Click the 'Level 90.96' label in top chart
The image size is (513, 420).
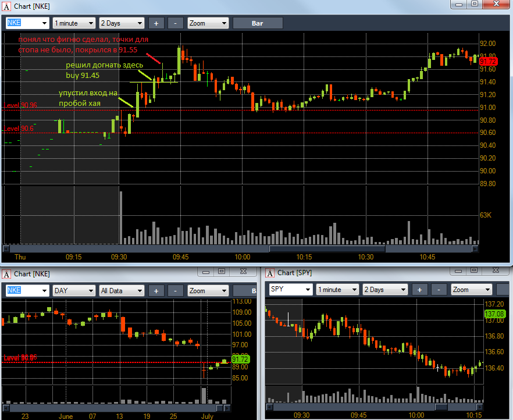point(20,105)
